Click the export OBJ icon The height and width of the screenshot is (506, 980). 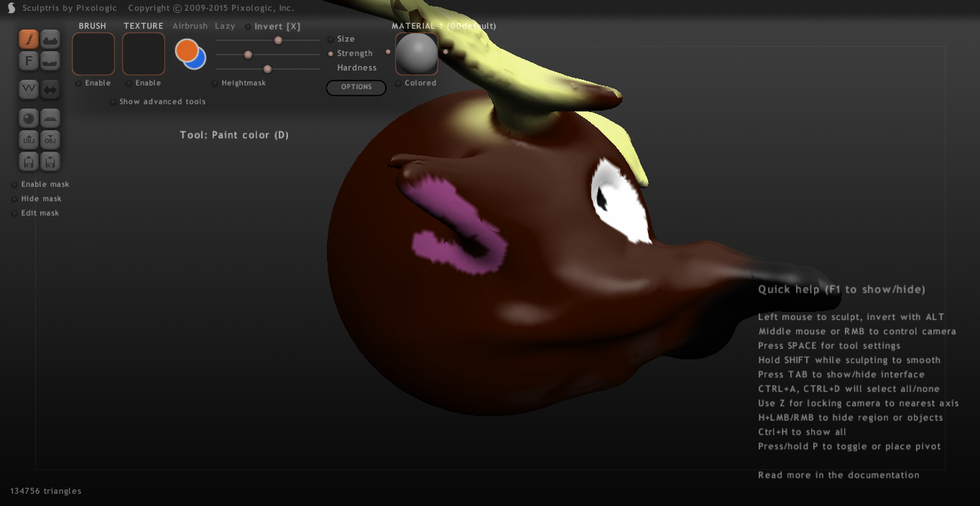click(x=50, y=139)
